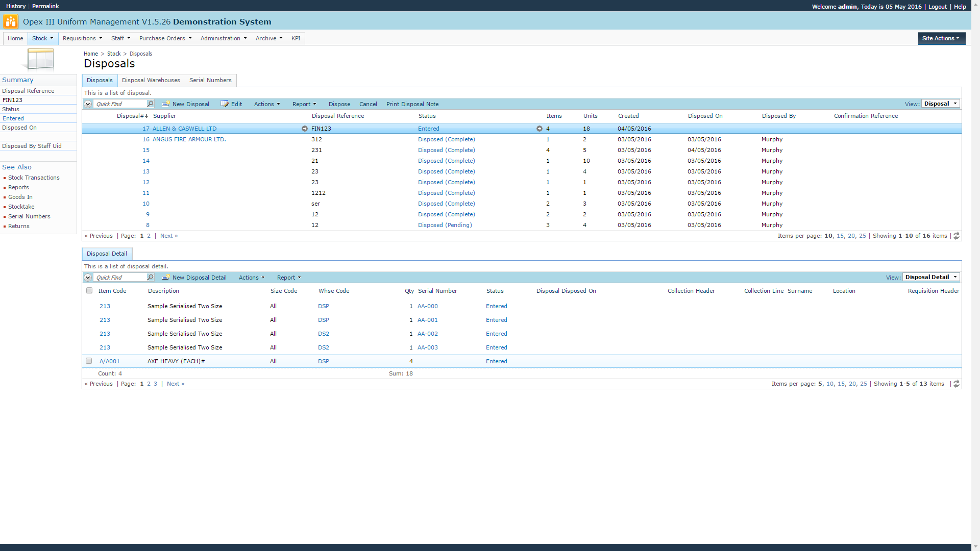Click the New Disposal toolbar icon
This screenshot has height=551, width=980.
[x=166, y=104]
